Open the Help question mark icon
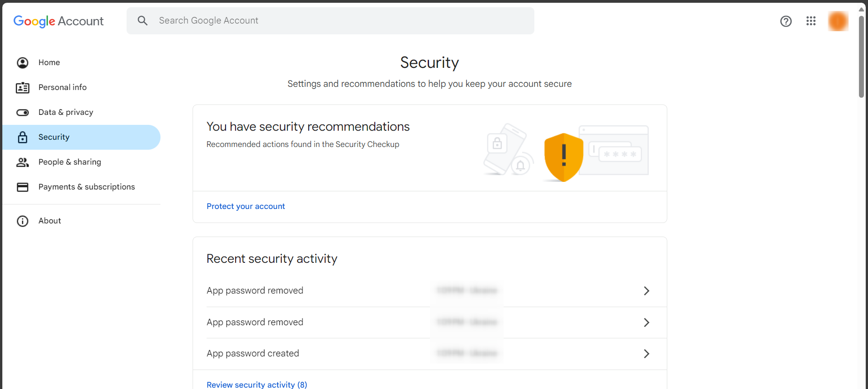 786,21
